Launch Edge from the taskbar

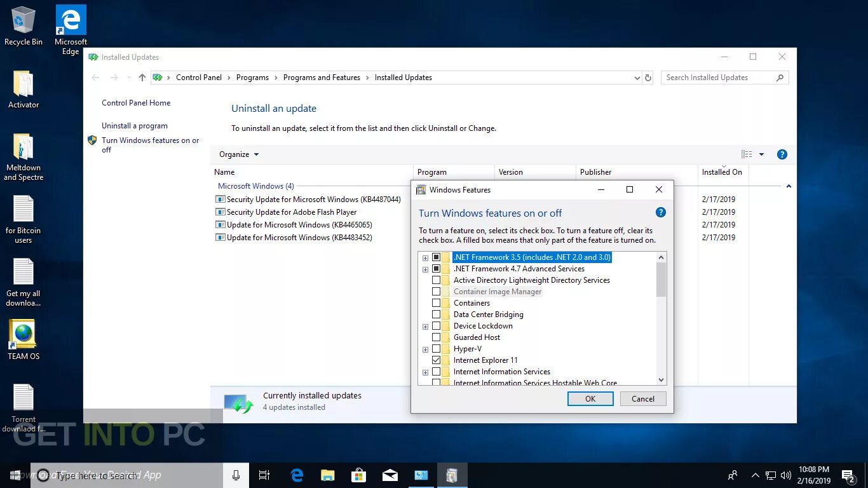coord(297,475)
